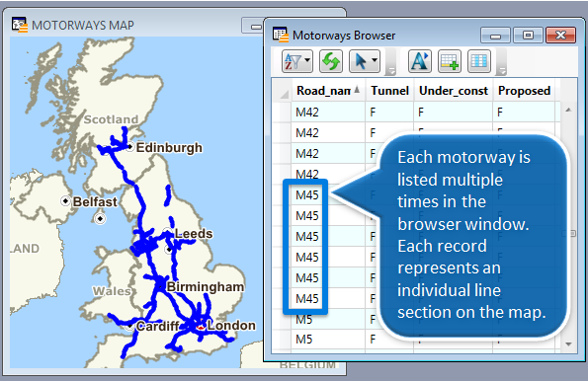Click the Proposed column header
588x381 pixels.
click(x=524, y=91)
